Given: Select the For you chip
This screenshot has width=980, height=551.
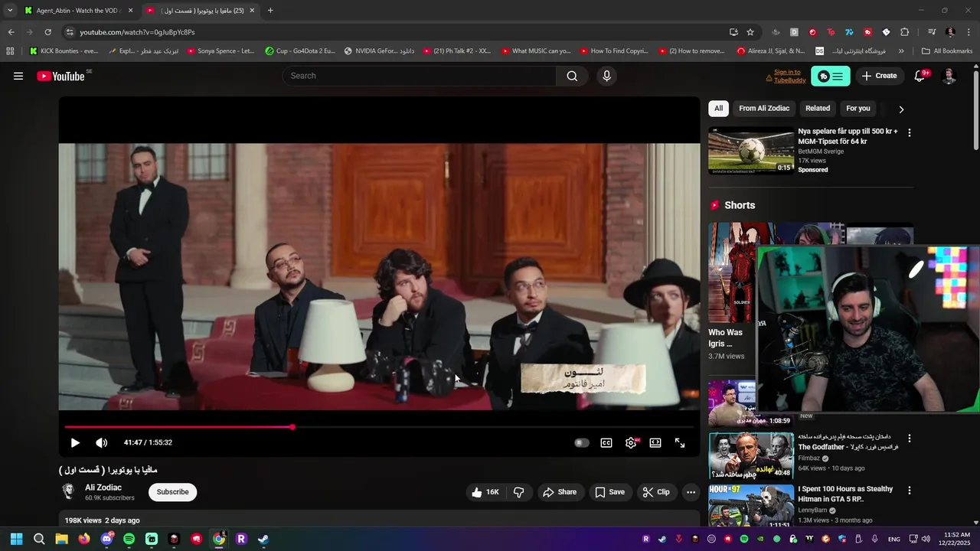Looking at the screenshot, I should coord(858,109).
